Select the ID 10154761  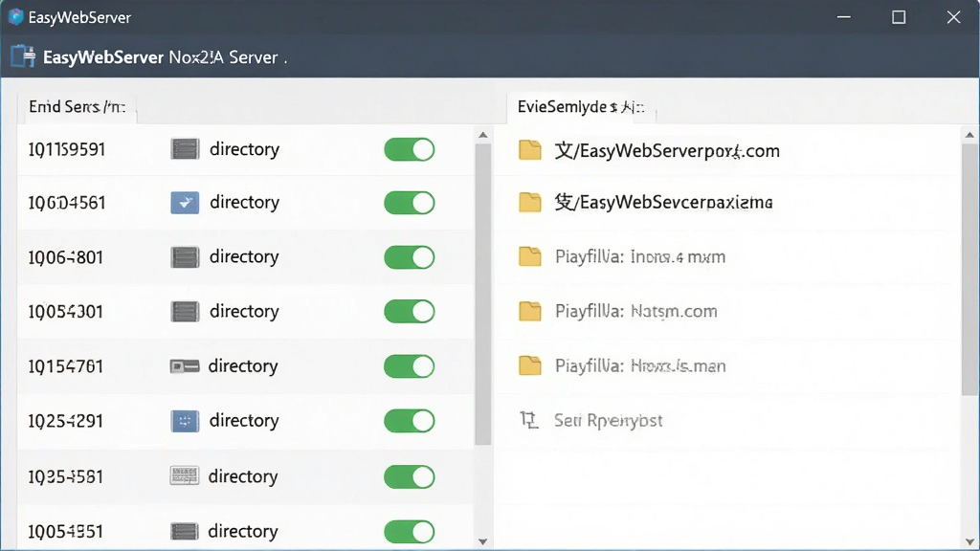point(66,366)
